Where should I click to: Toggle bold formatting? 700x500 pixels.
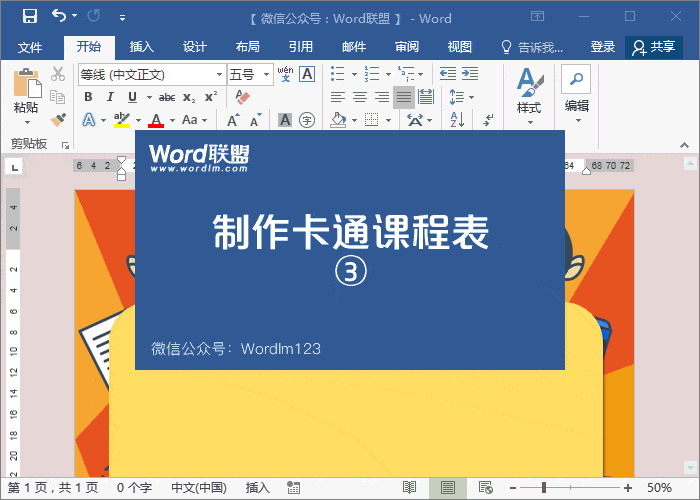point(88,97)
